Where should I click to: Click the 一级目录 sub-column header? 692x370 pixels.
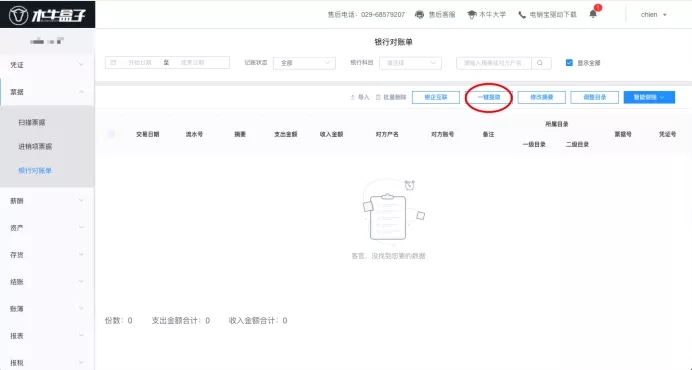534,144
